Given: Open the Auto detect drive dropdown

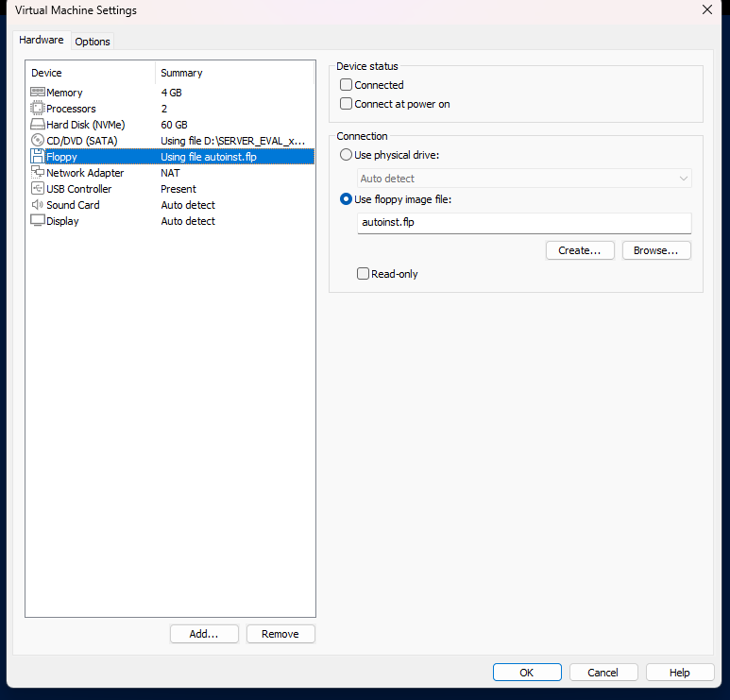Looking at the screenshot, I should 524,179.
